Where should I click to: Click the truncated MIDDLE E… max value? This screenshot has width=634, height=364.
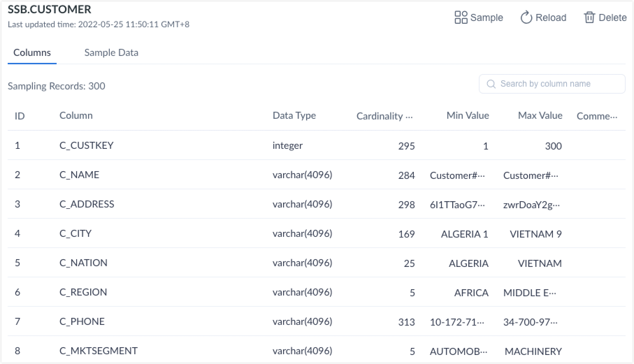tap(529, 293)
